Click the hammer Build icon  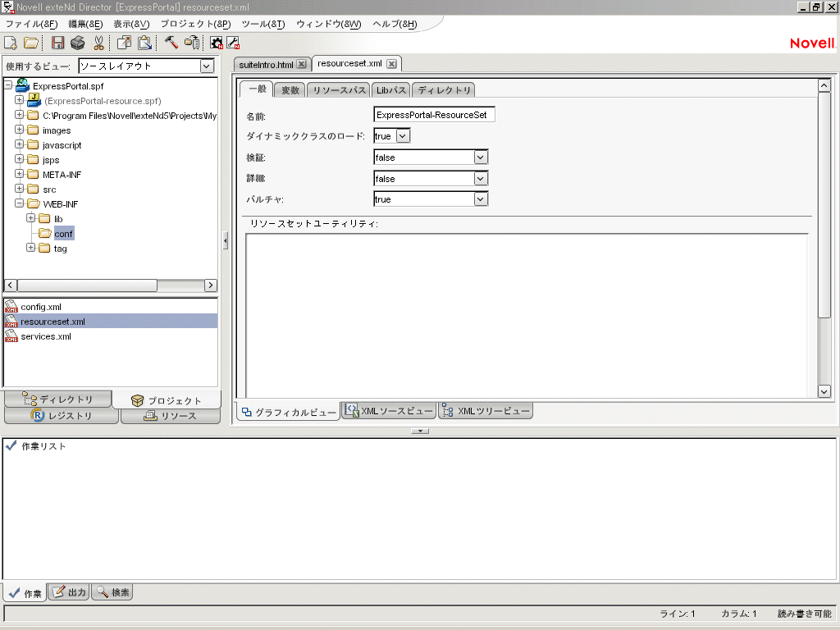pyautogui.click(x=171, y=43)
